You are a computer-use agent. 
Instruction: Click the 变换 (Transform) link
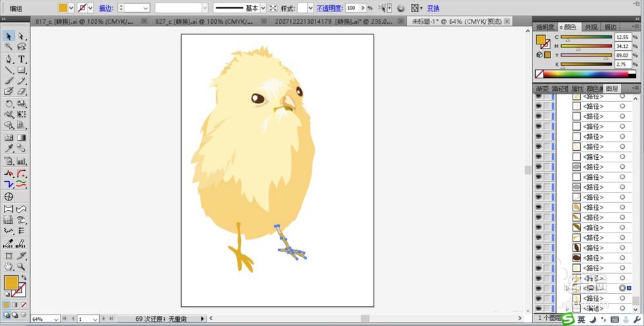pos(433,8)
